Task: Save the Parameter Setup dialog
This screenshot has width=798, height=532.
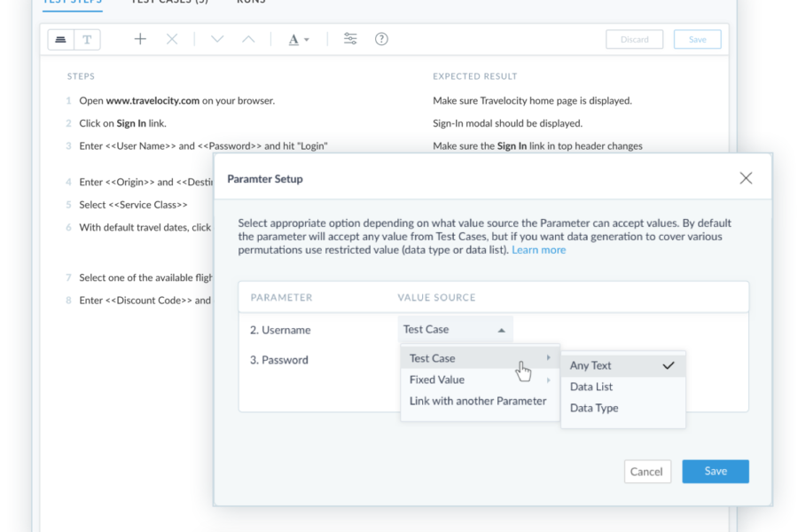Action: click(715, 472)
